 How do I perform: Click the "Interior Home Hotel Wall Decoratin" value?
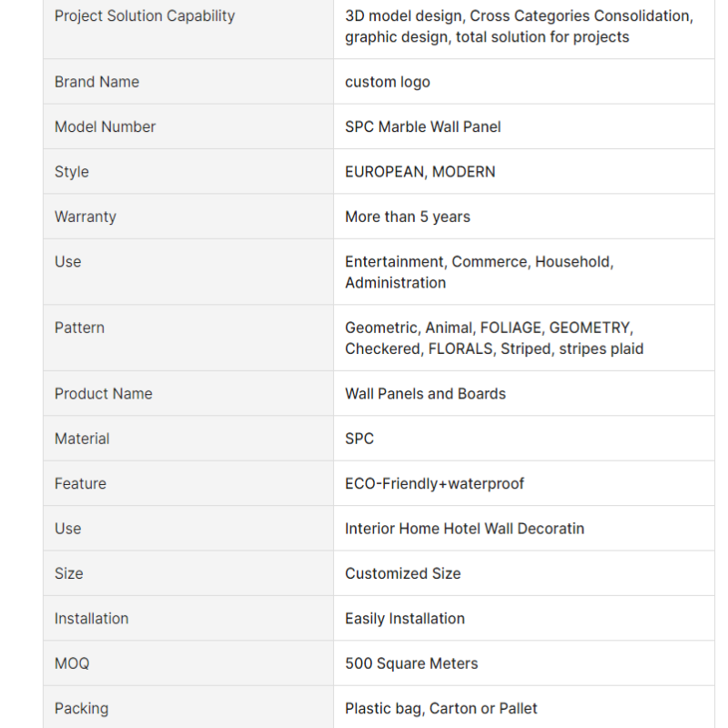click(x=464, y=529)
